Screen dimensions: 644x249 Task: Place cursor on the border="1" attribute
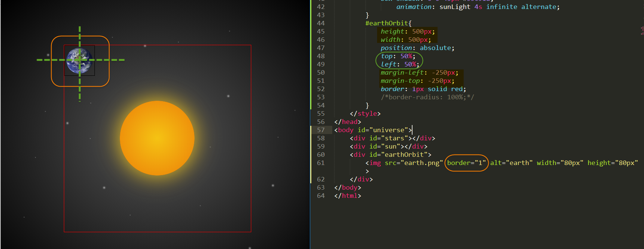(x=466, y=163)
